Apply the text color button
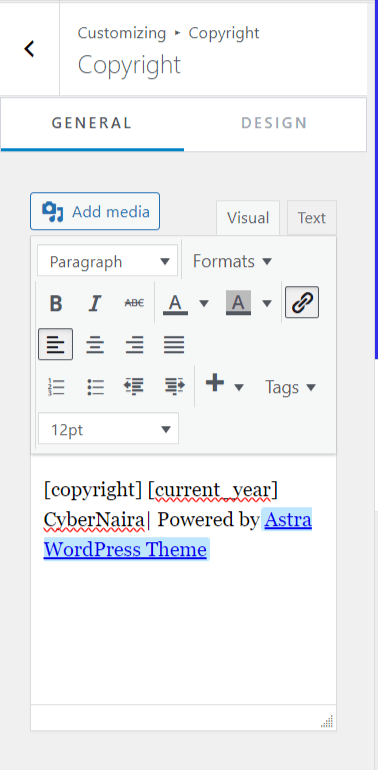 tap(175, 303)
